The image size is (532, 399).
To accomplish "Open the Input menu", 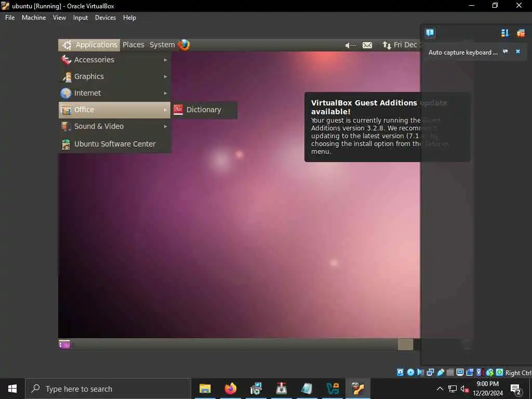I will (81, 18).
